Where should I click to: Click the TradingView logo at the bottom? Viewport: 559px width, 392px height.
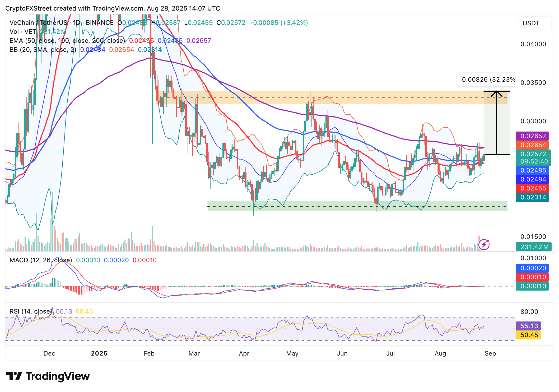point(48,376)
